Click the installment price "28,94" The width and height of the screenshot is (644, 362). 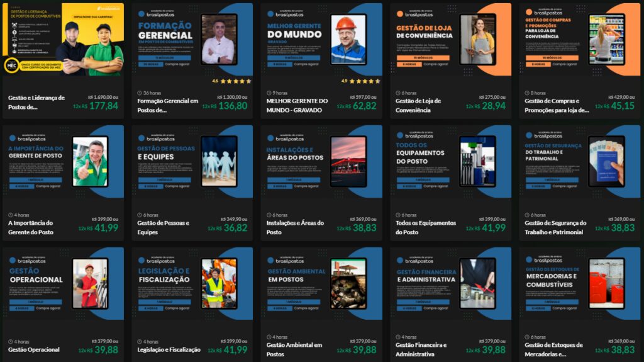pos(494,106)
